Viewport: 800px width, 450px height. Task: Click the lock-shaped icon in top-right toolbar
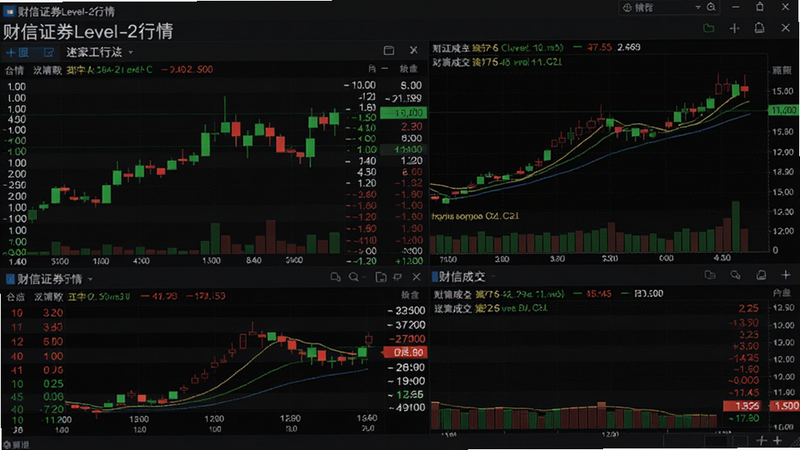click(760, 28)
